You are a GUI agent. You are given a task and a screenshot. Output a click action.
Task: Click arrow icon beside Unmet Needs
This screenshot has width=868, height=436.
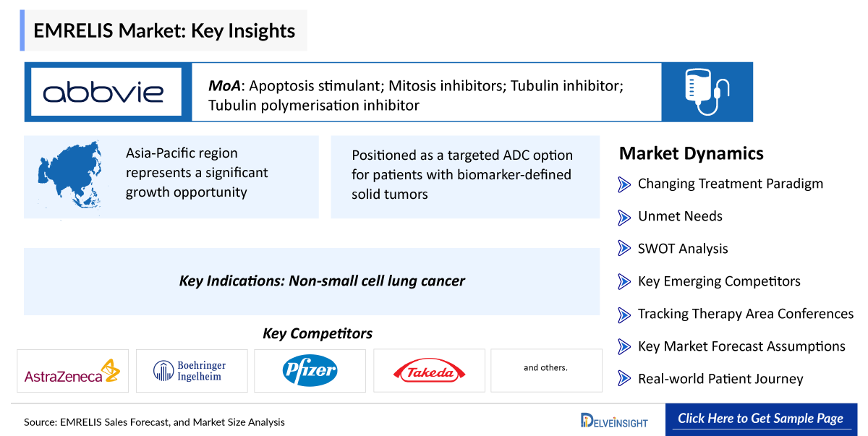pos(624,217)
